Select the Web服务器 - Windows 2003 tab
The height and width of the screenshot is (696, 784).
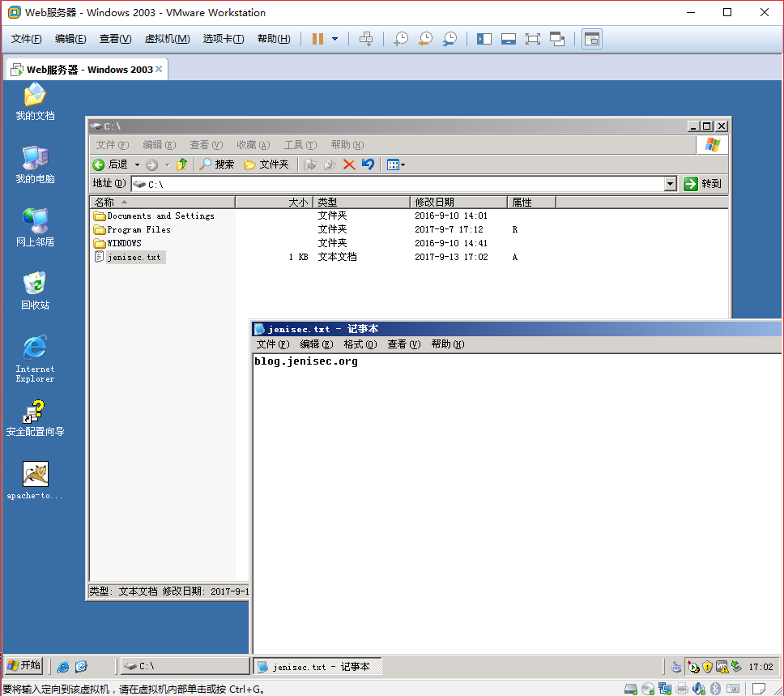coord(85,70)
